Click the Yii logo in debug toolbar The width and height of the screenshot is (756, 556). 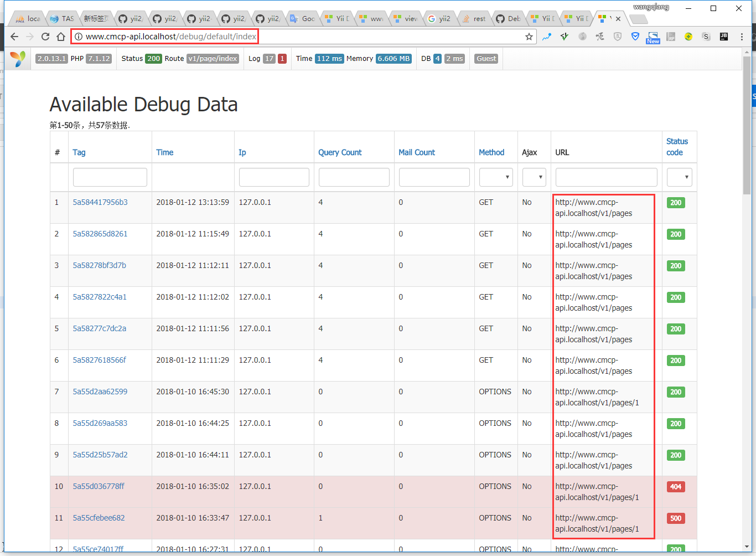click(x=18, y=59)
